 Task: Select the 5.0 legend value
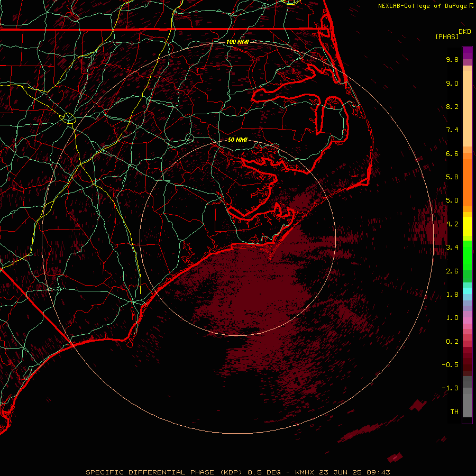tap(452, 200)
